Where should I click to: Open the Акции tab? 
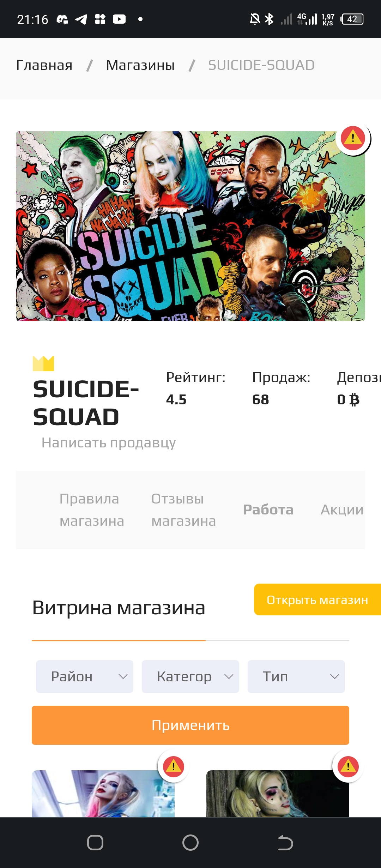[342, 510]
